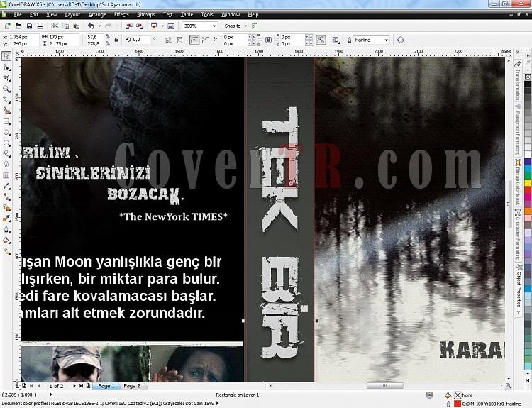This screenshot has width=532, height=408.
Task: Click the Options button beside Snap to
Action: (x=255, y=26)
